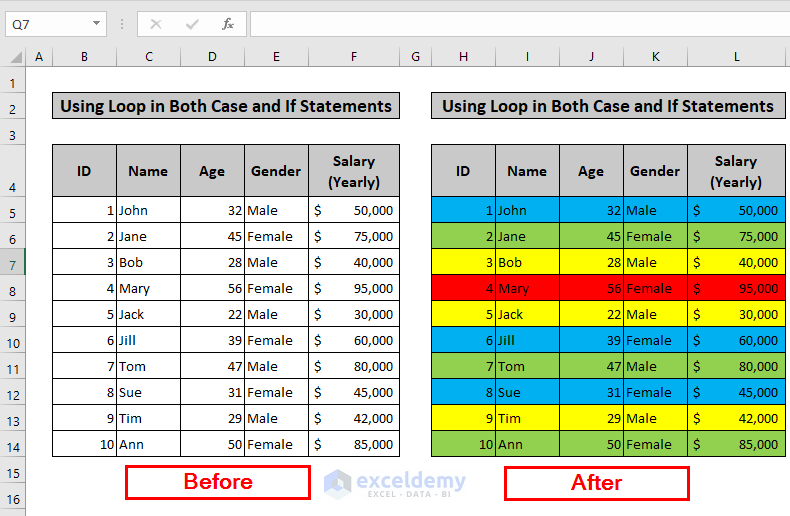Click Sue cell in the Before table
This screenshot has height=516, width=790.
click(x=149, y=392)
